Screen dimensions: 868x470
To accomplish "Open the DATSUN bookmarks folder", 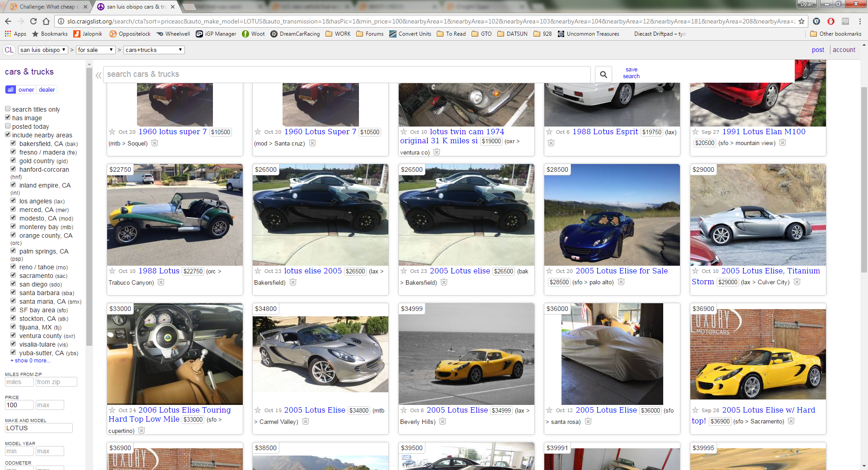I will pyautogui.click(x=512, y=34).
